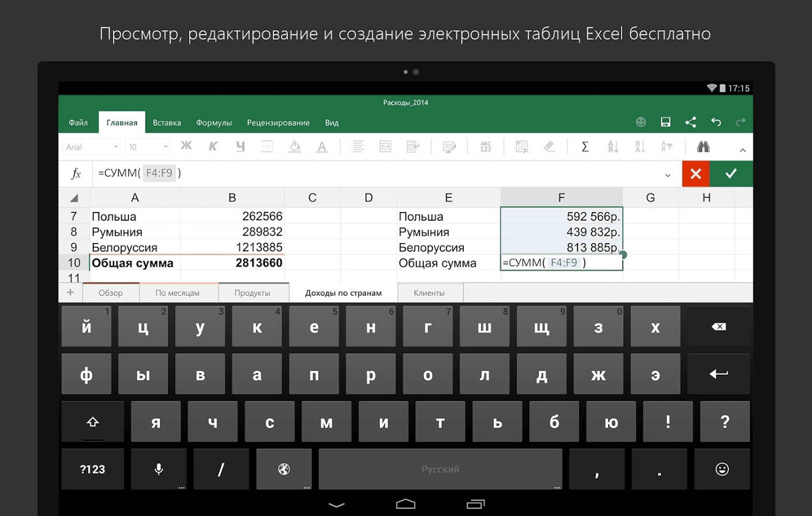Screen dimensions: 812x516
Task: Switch to Вид tab
Action: (x=331, y=123)
